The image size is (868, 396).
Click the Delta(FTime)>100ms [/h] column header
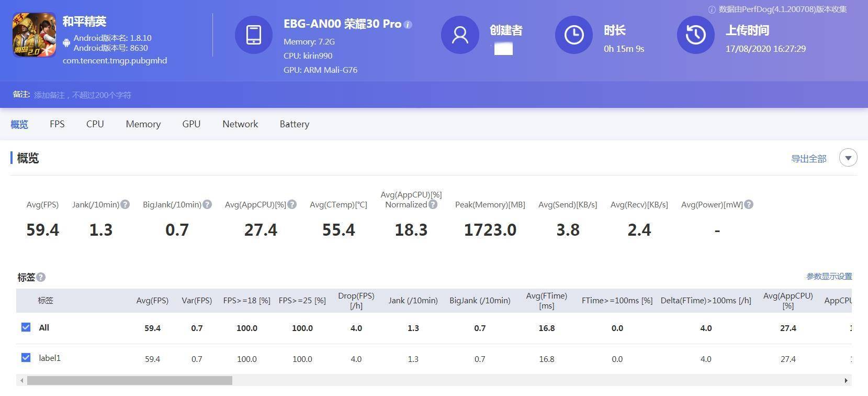click(x=706, y=301)
